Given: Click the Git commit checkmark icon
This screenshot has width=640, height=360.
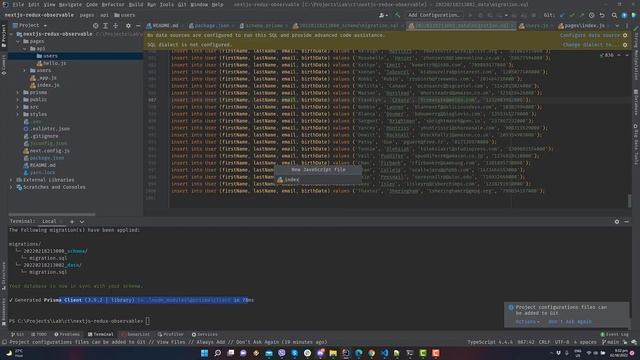Looking at the screenshot, I should [x=572, y=15].
